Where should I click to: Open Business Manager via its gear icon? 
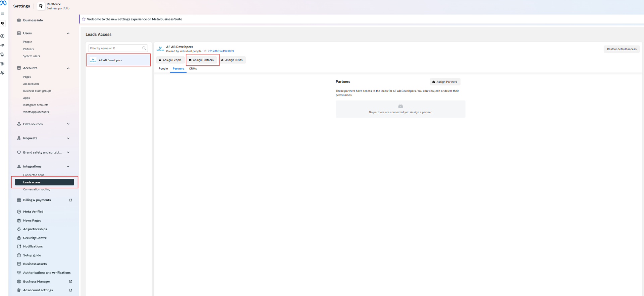19,281
